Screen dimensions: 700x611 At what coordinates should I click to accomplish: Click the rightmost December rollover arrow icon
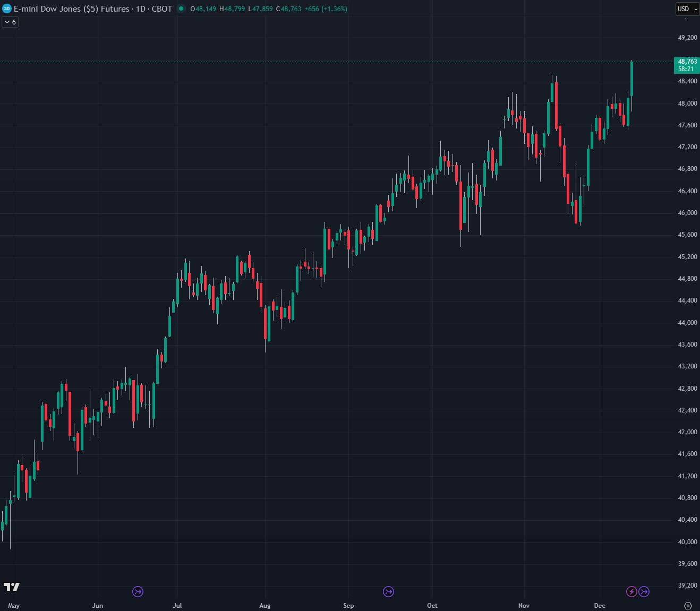(x=644, y=591)
